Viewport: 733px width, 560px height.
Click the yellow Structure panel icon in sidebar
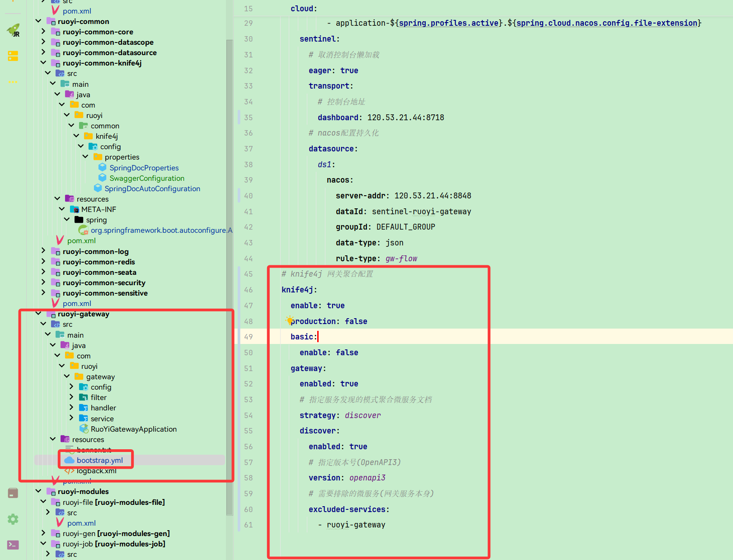13,56
